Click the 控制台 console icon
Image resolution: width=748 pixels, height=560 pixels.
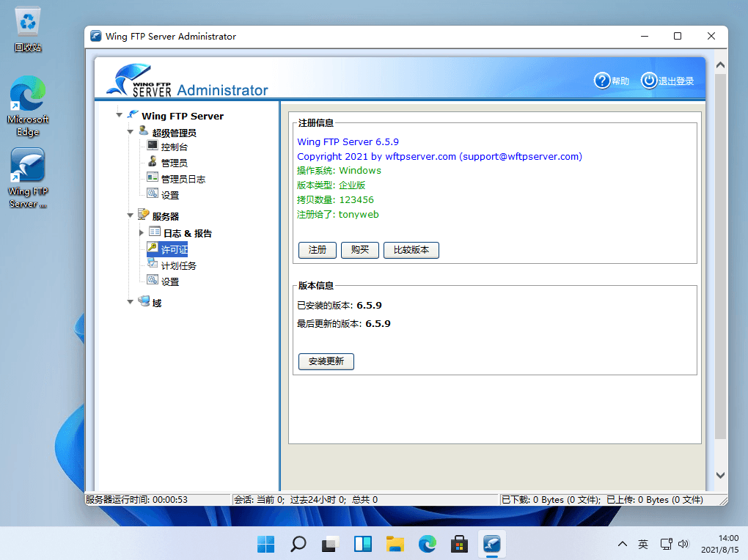point(153,145)
